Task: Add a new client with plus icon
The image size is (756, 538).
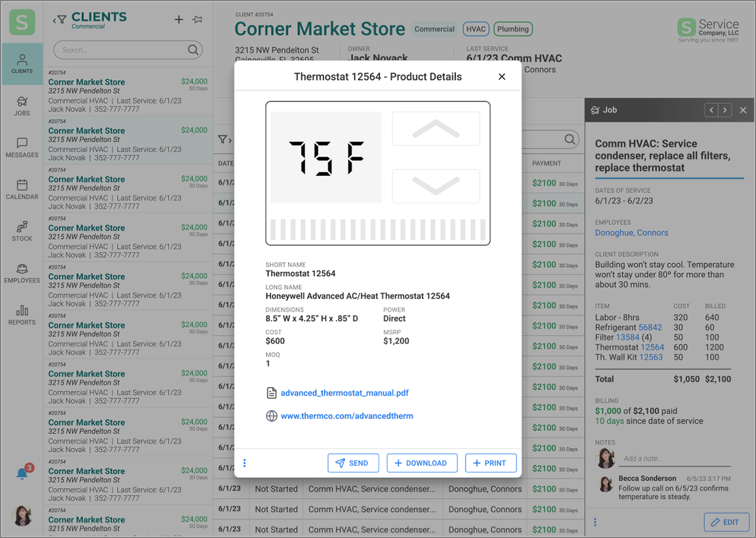Action: pos(179,20)
